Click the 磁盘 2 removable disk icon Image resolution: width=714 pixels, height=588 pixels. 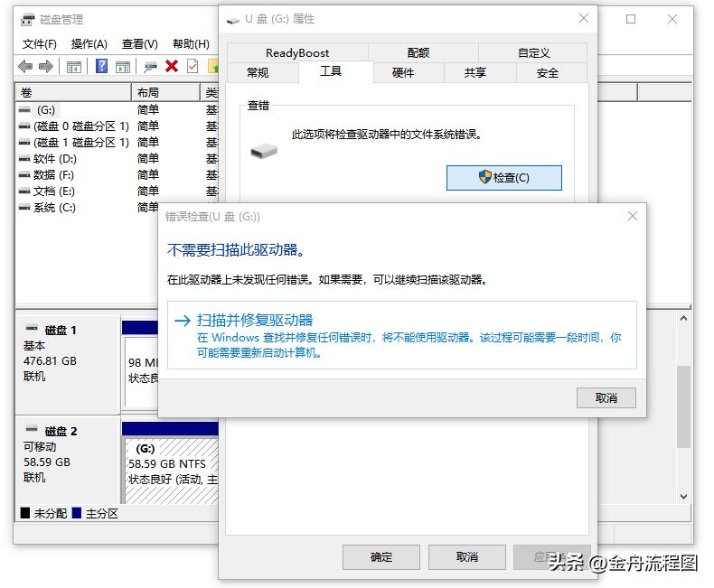click(x=32, y=429)
